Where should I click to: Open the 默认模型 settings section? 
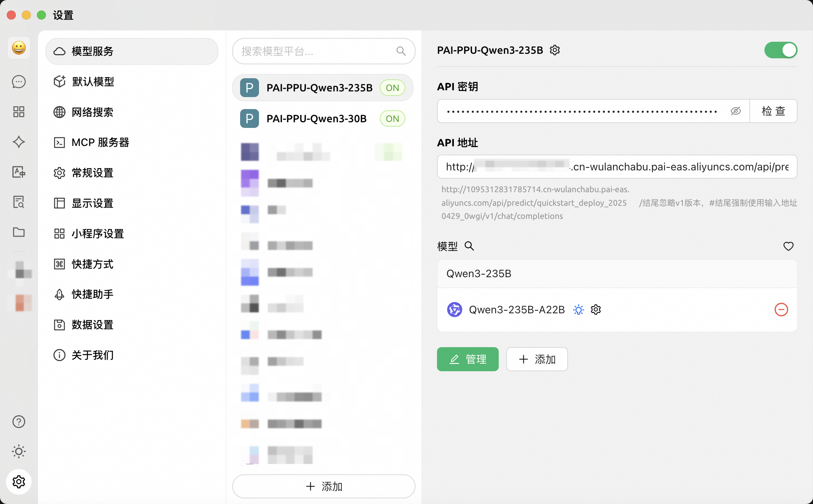pos(93,82)
